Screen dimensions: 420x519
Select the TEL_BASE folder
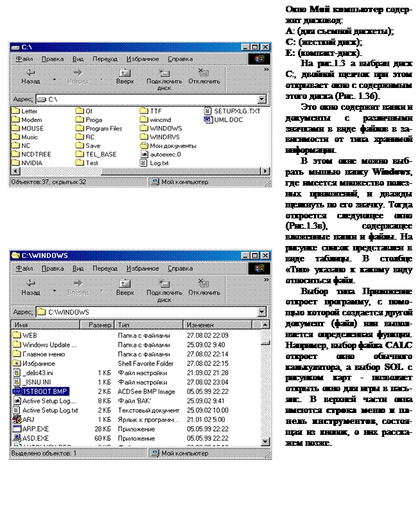(96, 154)
